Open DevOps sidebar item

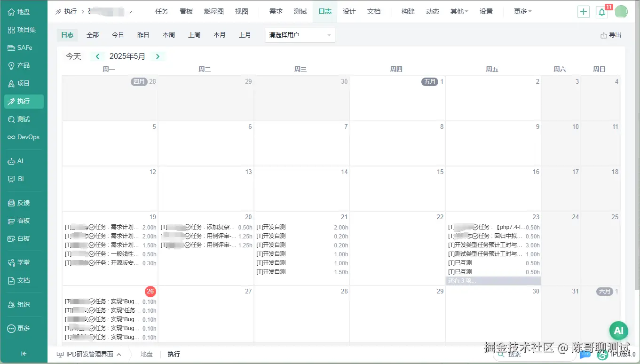click(24, 137)
